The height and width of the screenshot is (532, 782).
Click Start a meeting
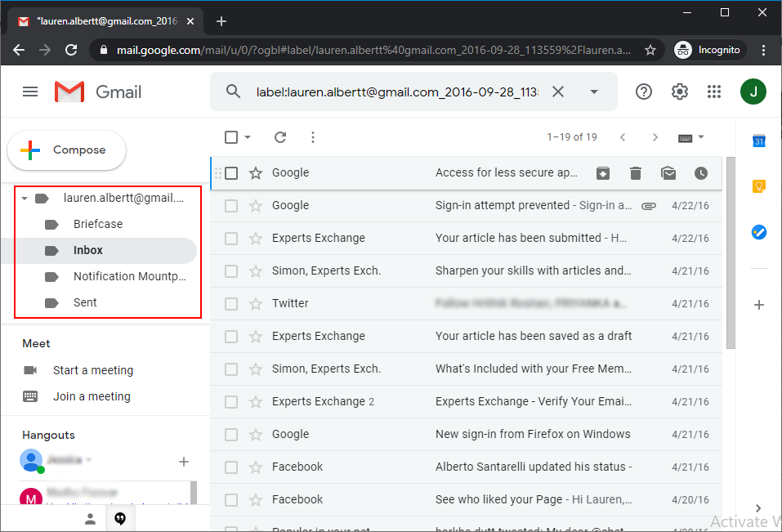tap(92, 370)
